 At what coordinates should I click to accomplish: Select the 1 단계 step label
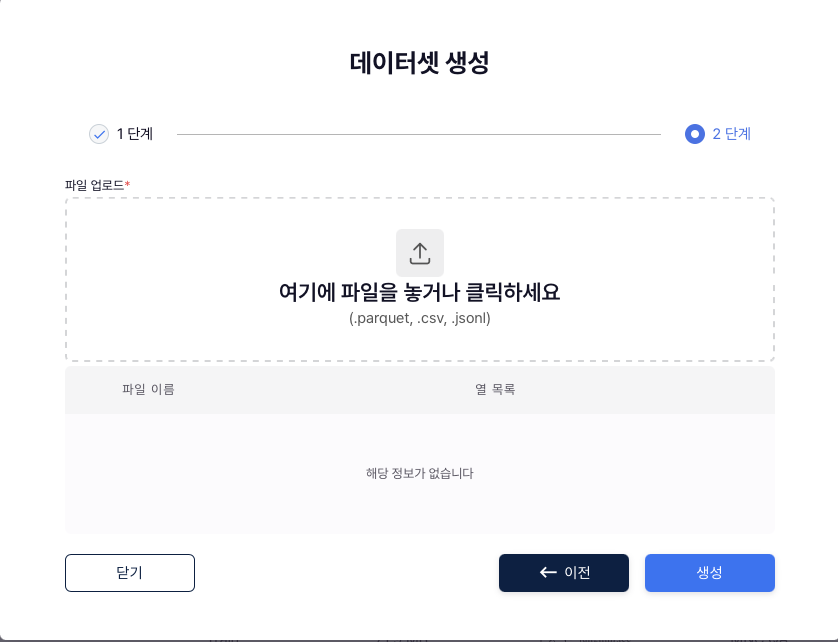pyautogui.click(x=135, y=134)
